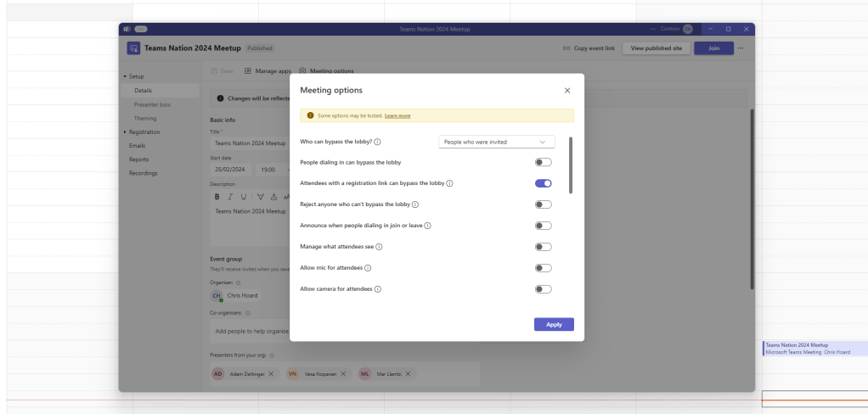Open the 'People who were invited' dropdown

coord(496,143)
